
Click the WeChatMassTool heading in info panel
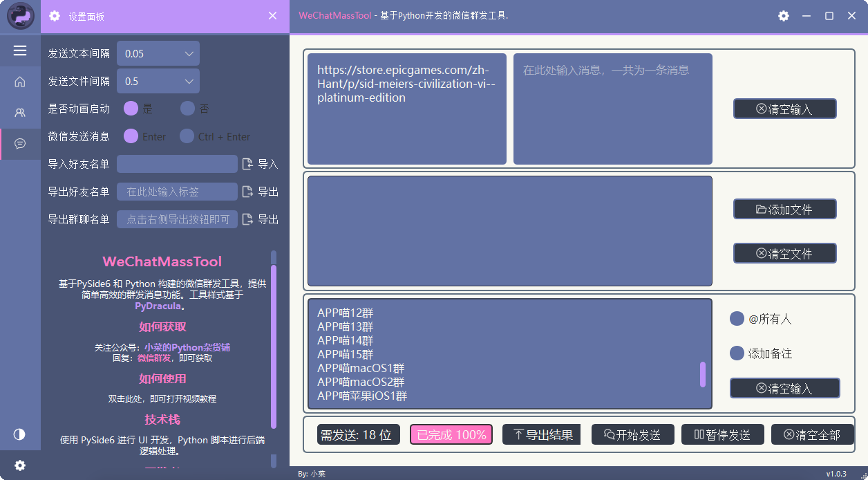pyautogui.click(x=162, y=261)
